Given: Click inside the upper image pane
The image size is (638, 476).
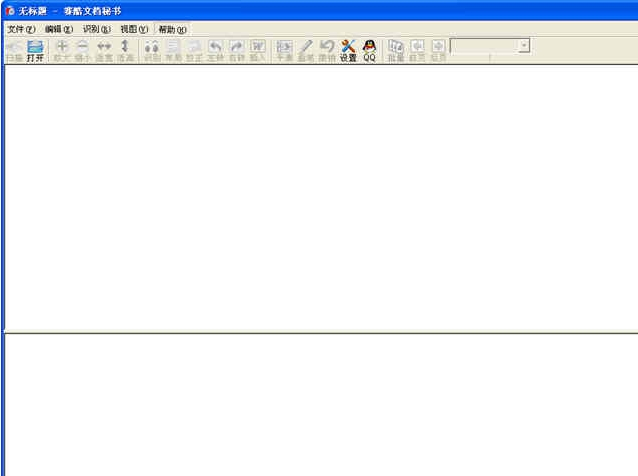Looking at the screenshot, I should (x=321, y=198).
